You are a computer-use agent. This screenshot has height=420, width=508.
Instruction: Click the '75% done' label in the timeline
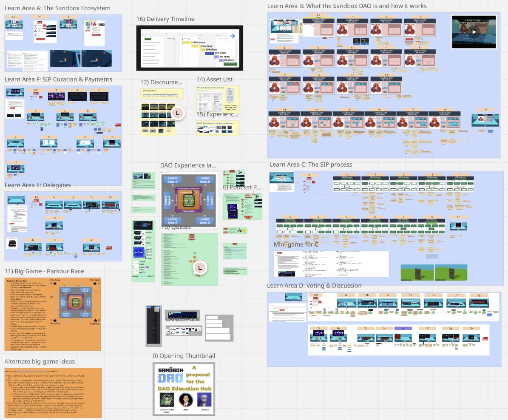(x=207, y=46)
